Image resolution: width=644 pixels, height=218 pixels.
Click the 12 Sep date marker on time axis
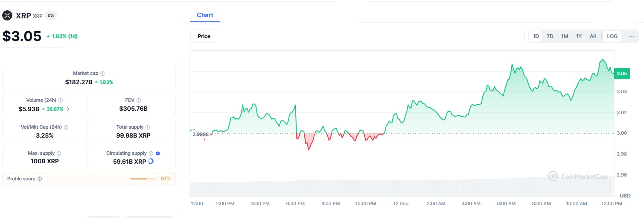click(401, 204)
